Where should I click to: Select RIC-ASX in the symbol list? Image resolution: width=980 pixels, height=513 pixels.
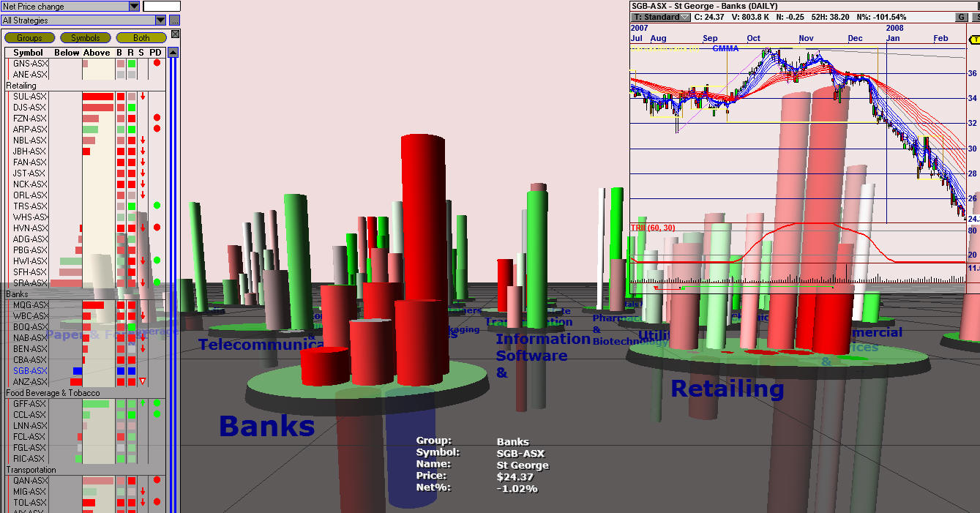[29, 459]
